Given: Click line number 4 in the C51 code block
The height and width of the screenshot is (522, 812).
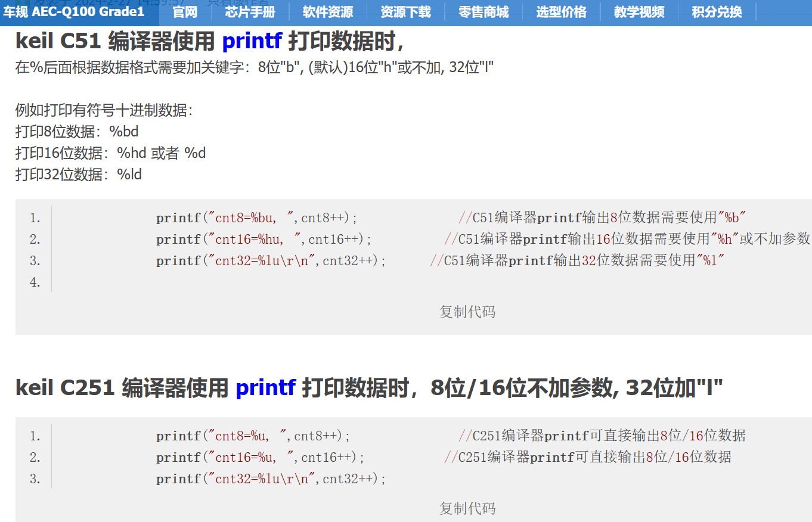Looking at the screenshot, I should [x=35, y=282].
